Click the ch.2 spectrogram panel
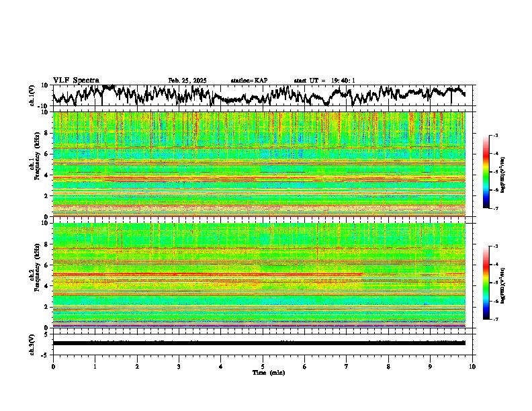The width and height of the screenshot is (532, 411). click(259, 275)
